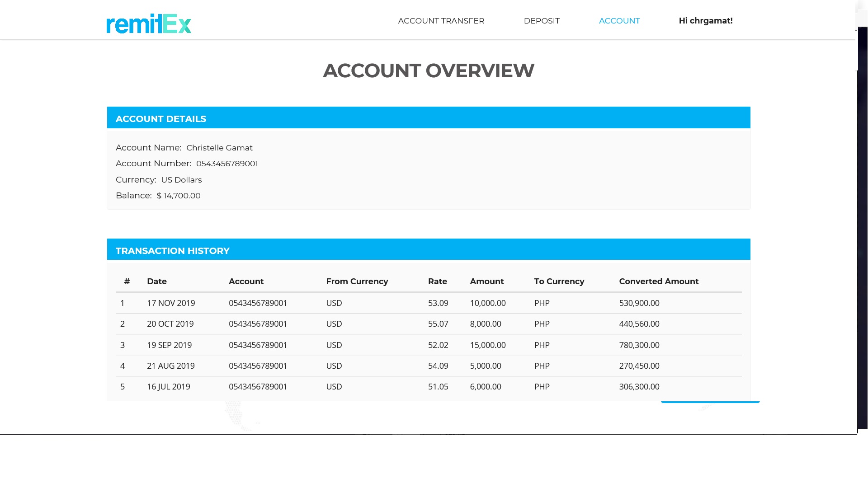
Task: Click the 270,450.00 converted amount
Action: point(639,366)
